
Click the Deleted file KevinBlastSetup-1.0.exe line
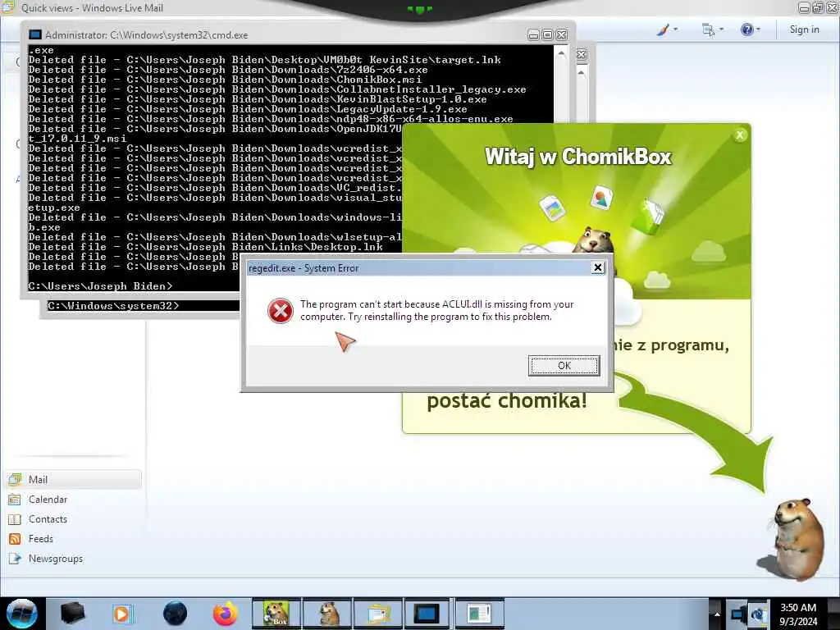point(258,99)
